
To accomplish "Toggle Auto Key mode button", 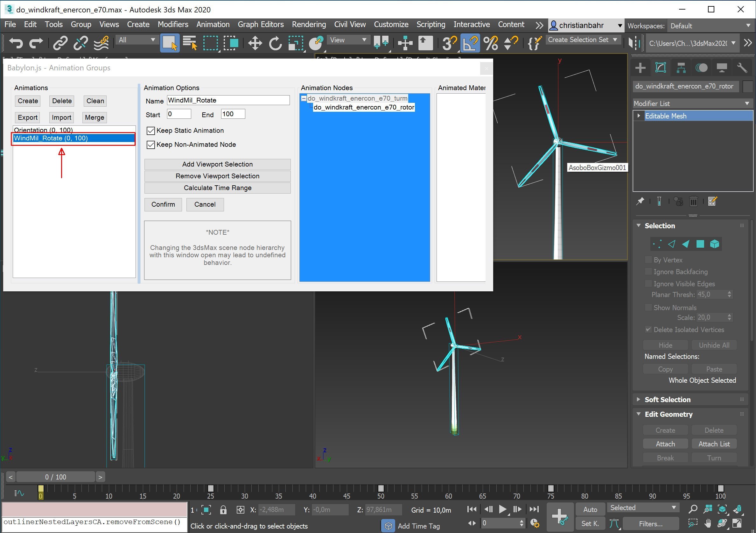I will click(x=590, y=510).
